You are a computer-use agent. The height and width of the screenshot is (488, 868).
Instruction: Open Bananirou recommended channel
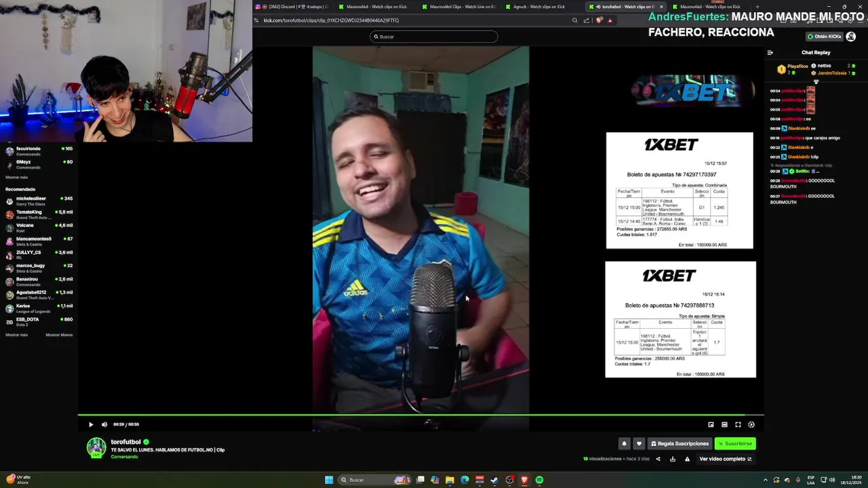pos(39,282)
